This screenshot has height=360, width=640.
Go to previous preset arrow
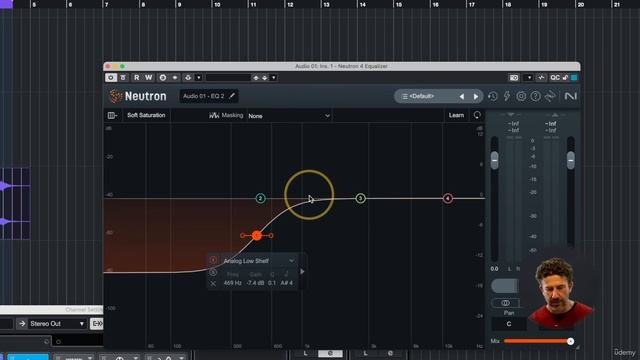(462, 97)
